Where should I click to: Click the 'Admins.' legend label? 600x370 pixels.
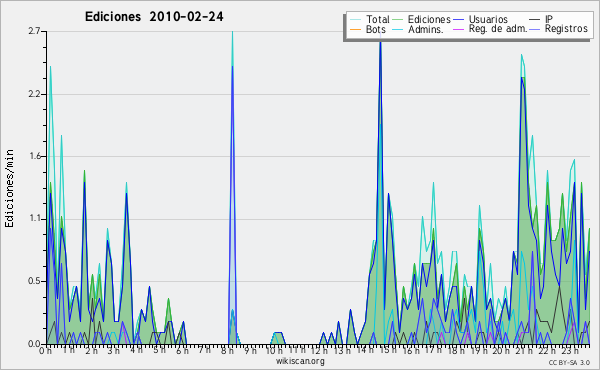coord(426,29)
